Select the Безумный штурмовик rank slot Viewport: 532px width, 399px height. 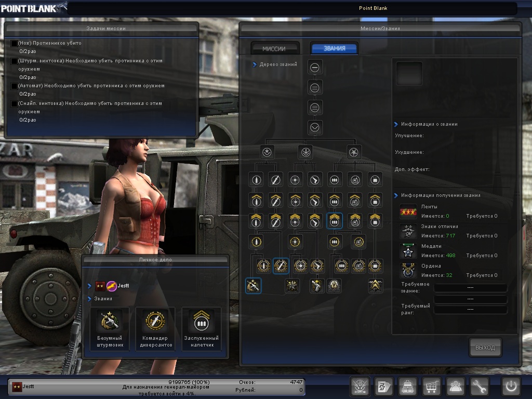(x=110, y=329)
